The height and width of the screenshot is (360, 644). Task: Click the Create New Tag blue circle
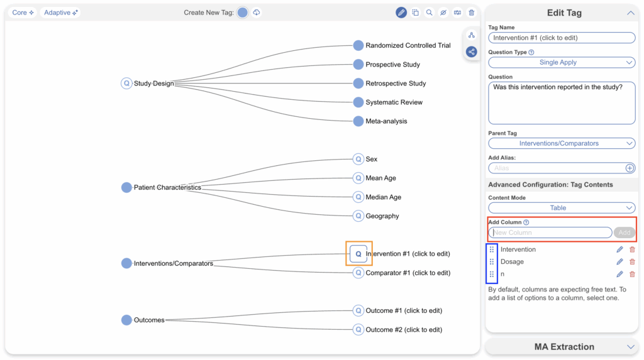click(x=242, y=13)
